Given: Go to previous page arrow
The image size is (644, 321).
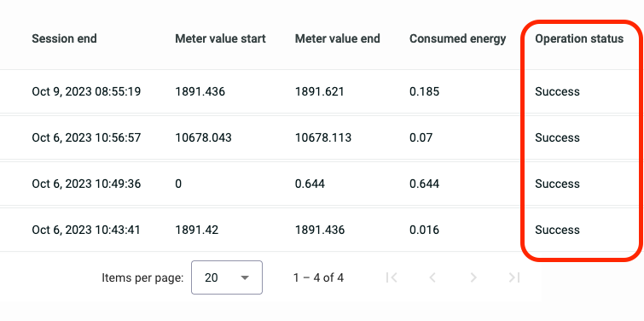Looking at the screenshot, I should (432, 277).
